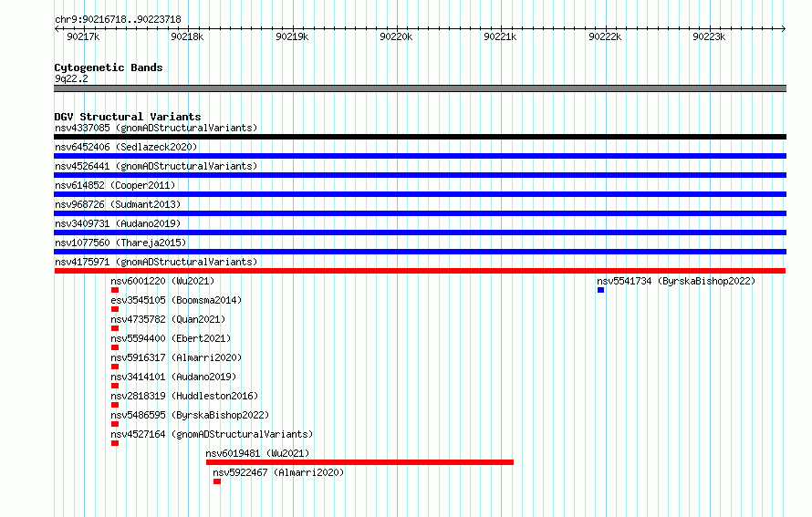Click small blue marker under nsv5541734
The height and width of the screenshot is (517, 812).
(600, 290)
